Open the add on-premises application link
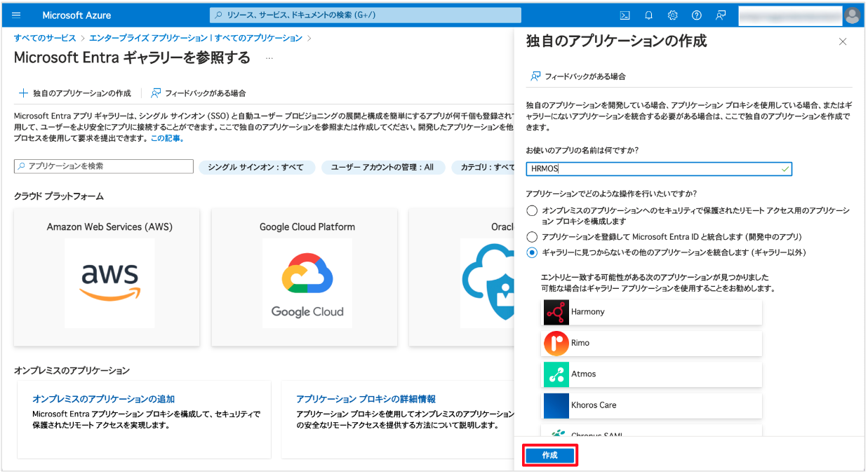 pos(103,399)
